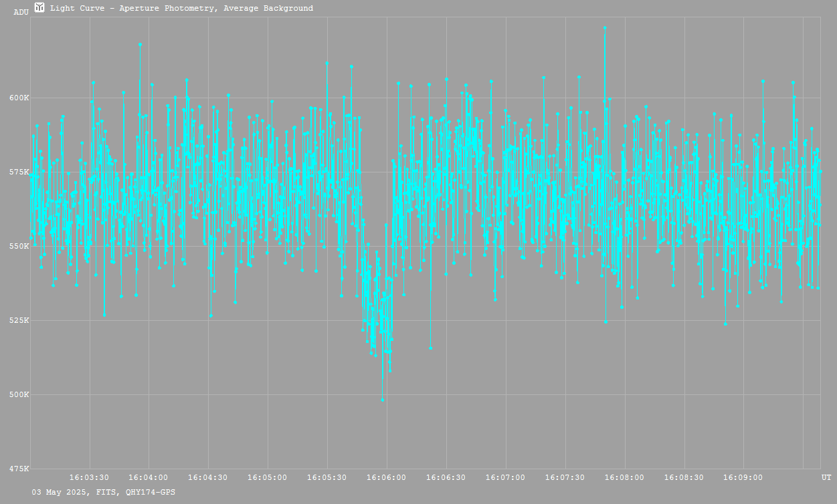
Task: Select the lowest data point below 500K
Action: pyautogui.click(x=382, y=400)
